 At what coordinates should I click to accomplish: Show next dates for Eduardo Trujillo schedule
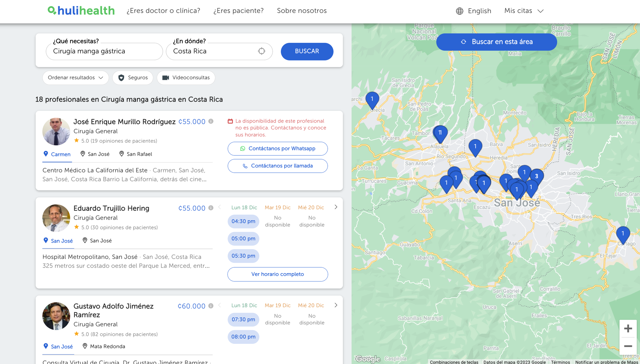click(x=336, y=207)
